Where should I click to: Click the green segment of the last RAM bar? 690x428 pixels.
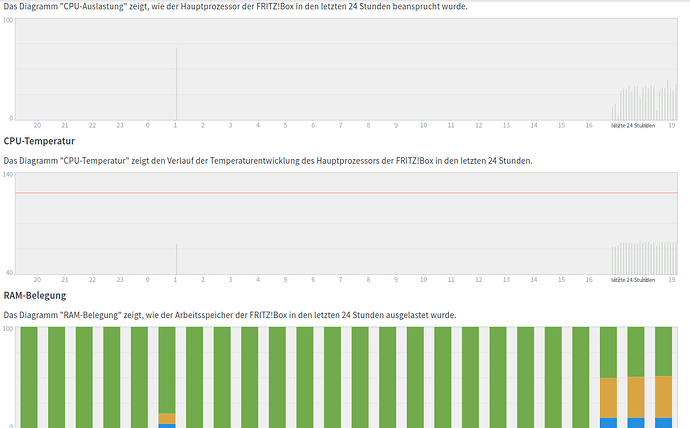tap(664, 351)
